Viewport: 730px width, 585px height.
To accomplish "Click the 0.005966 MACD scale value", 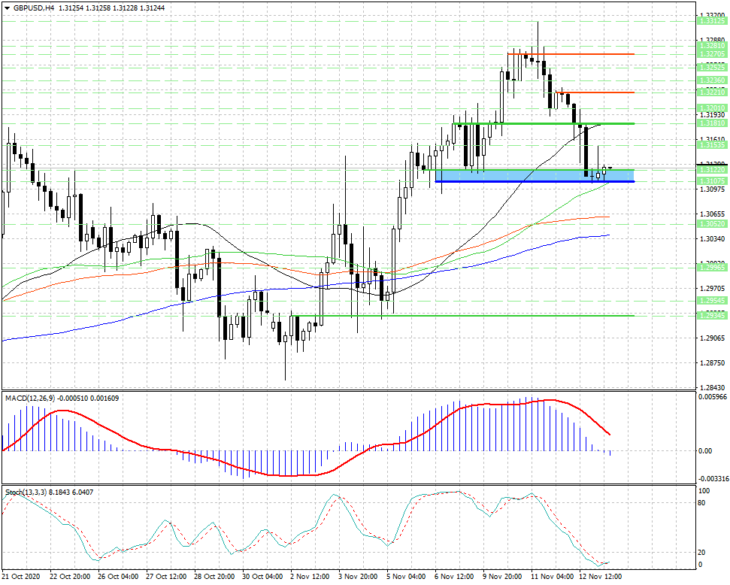I will 712,397.
